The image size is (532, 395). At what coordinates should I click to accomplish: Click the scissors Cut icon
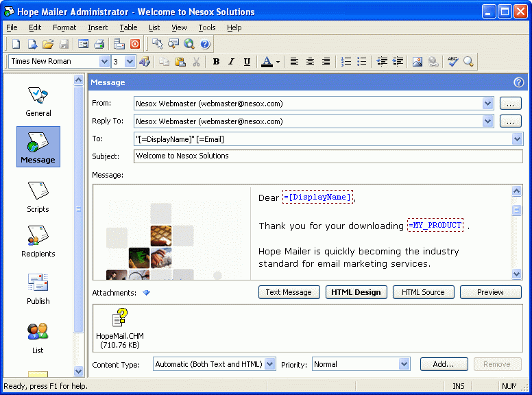[196, 62]
